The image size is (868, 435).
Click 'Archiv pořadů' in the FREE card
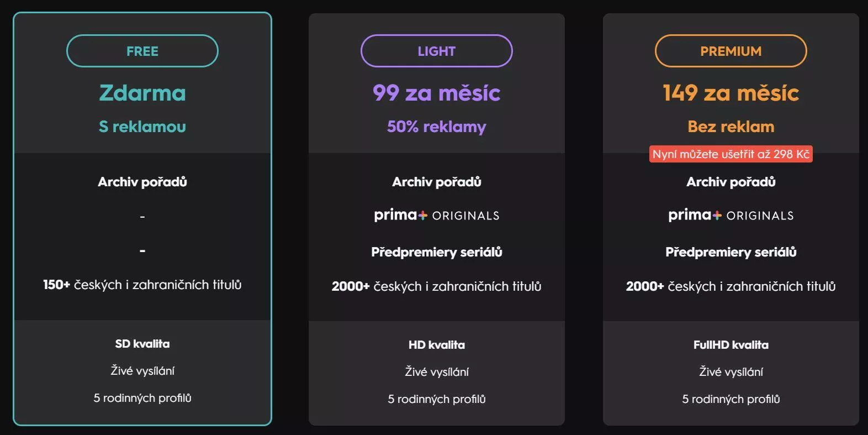pos(142,182)
